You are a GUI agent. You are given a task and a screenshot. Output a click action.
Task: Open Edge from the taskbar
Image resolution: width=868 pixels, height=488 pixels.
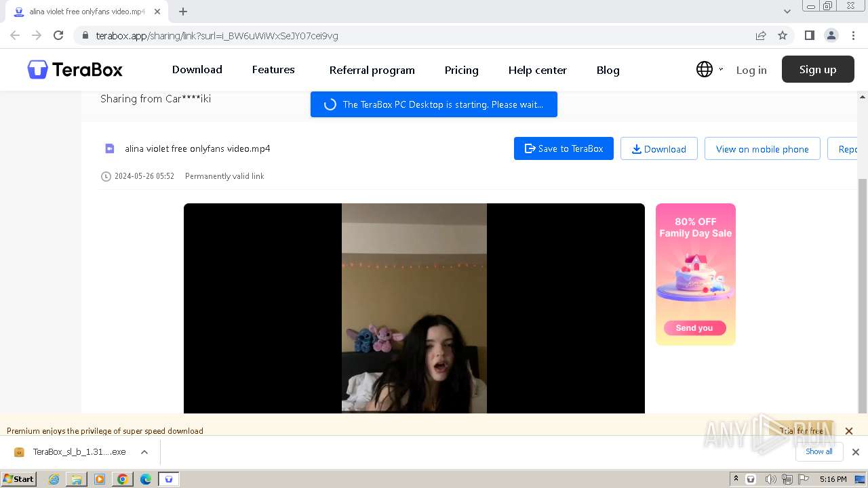(x=146, y=479)
